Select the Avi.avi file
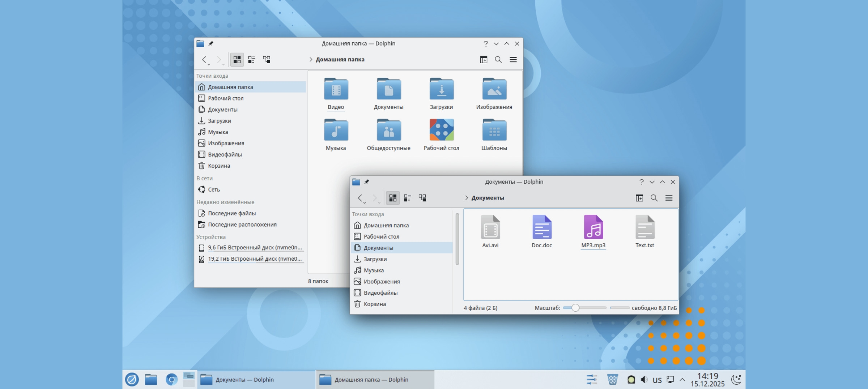The height and width of the screenshot is (389, 868). click(x=490, y=231)
